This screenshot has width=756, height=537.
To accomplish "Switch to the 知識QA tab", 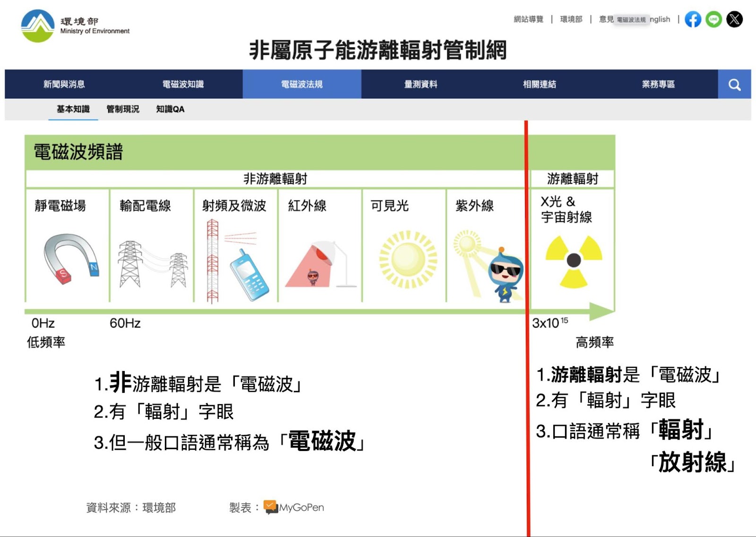I will (x=170, y=109).
